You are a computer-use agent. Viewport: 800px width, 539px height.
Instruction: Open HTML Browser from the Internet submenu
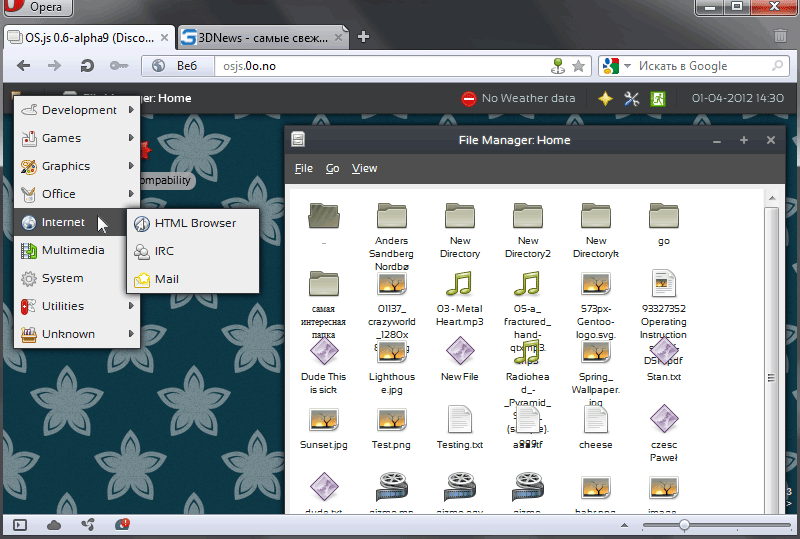pos(195,223)
